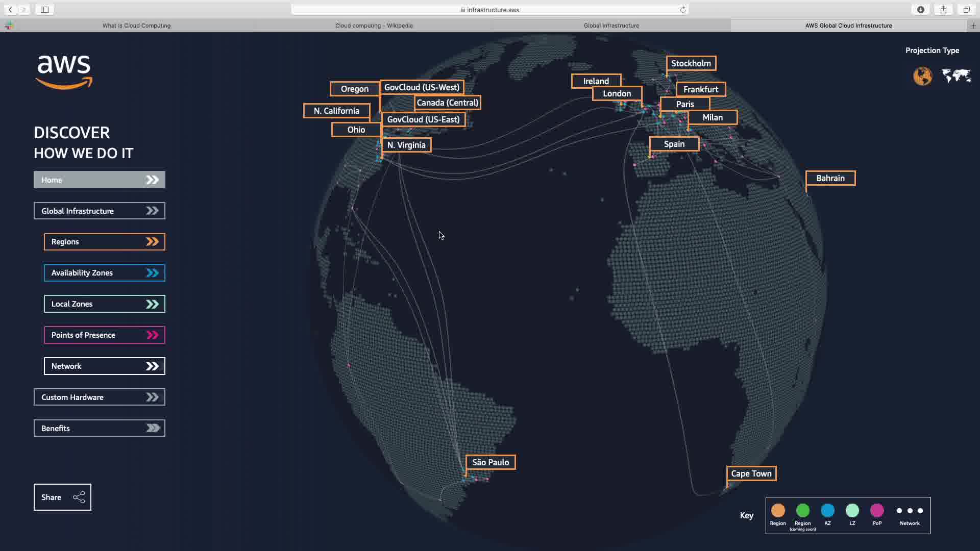This screenshot has height=551, width=980.
Task: Go back with browser back arrow
Action: [10, 10]
